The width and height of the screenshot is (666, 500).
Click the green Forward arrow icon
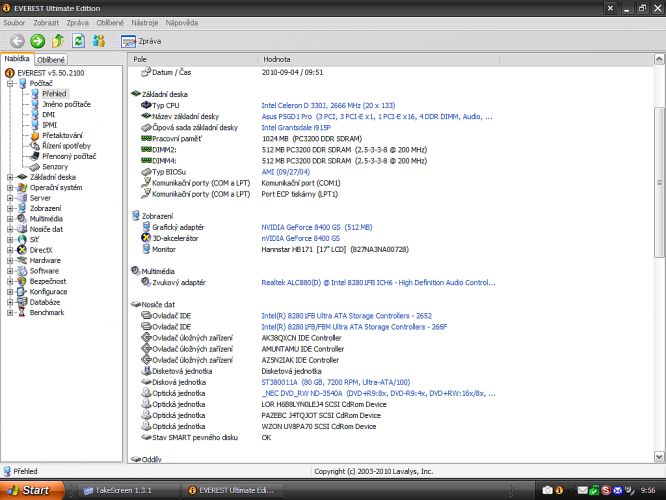(37, 41)
